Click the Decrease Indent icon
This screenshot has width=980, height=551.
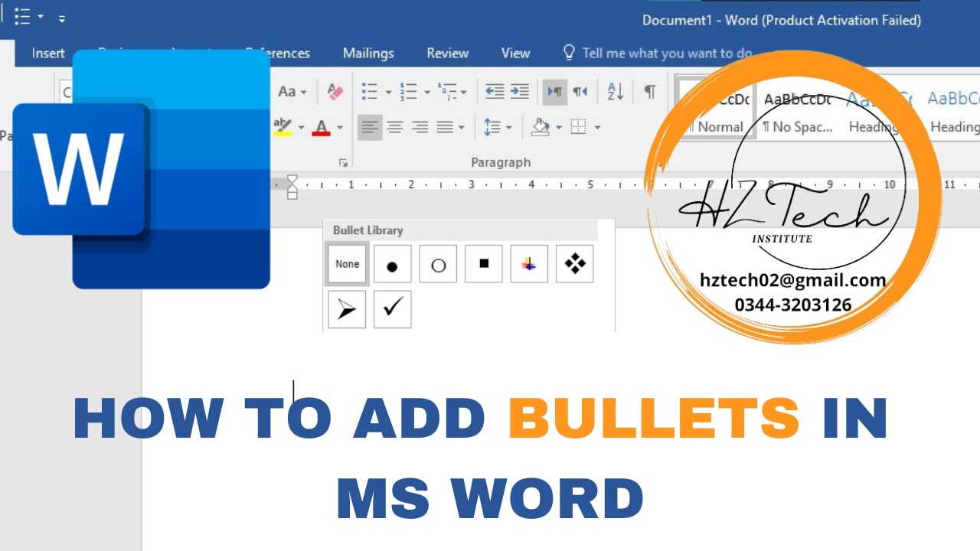tap(495, 92)
